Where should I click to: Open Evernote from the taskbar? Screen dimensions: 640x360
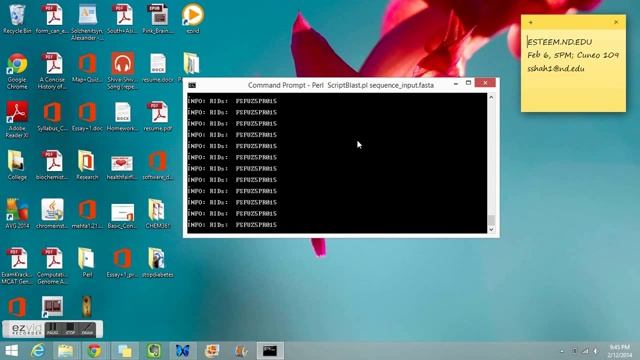point(153,351)
